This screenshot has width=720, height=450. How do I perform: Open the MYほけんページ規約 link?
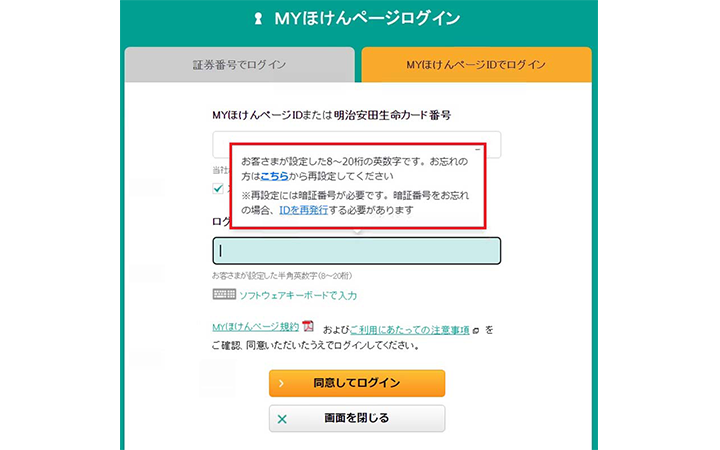(255, 327)
